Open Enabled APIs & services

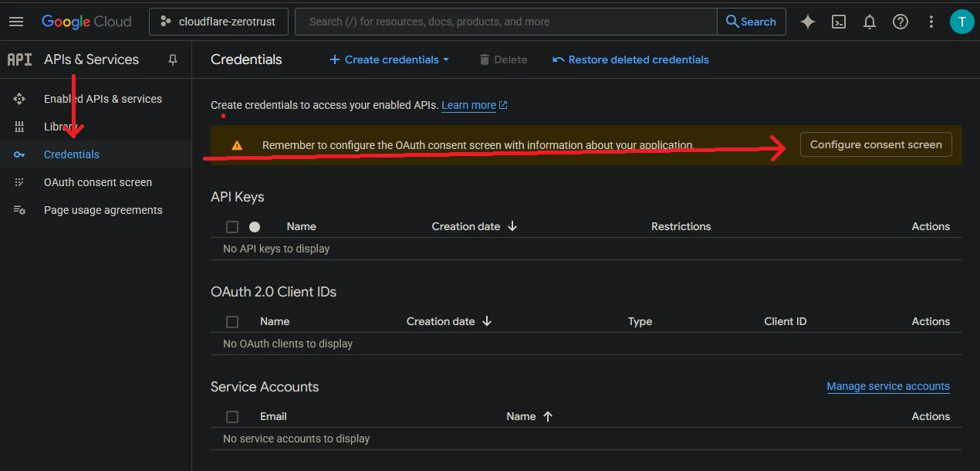coord(103,99)
